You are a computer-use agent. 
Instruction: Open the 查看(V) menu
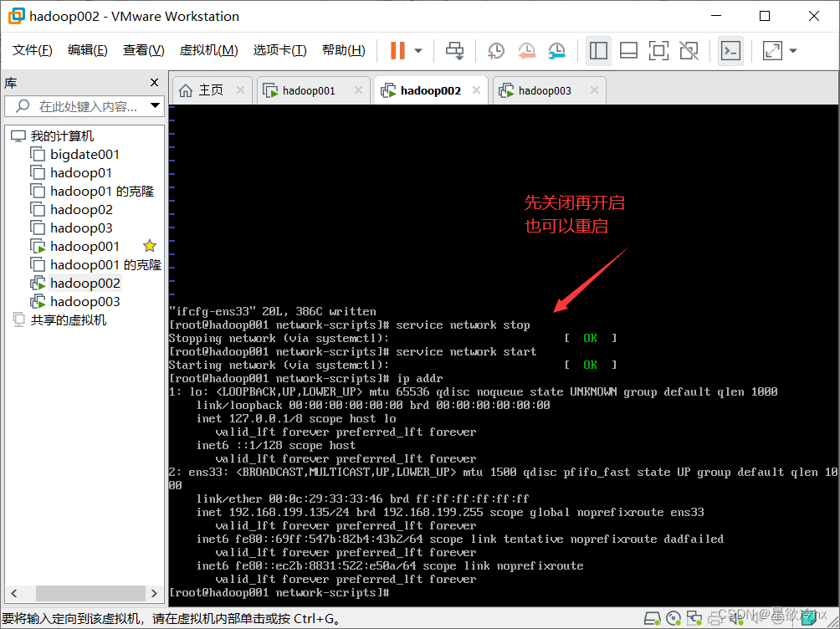point(143,50)
